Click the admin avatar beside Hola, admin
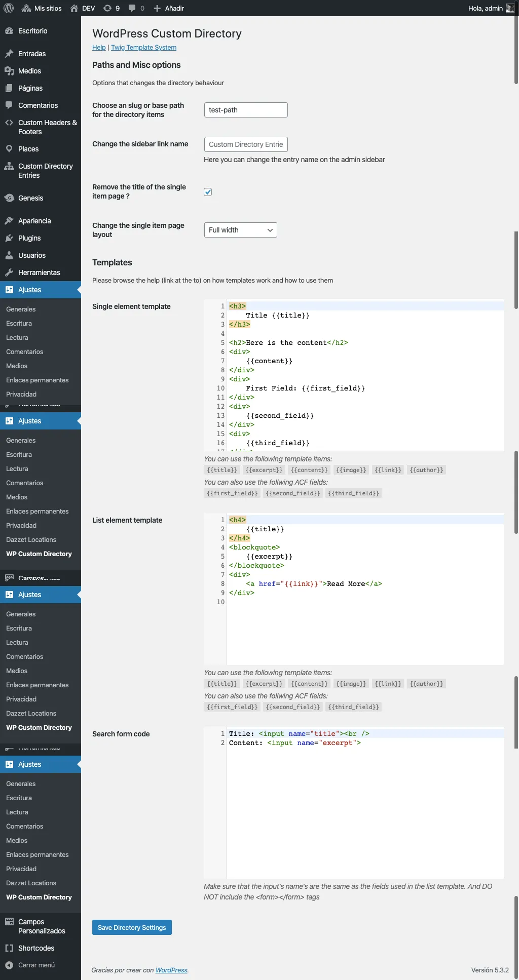519x980 pixels. pyautogui.click(x=510, y=8)
